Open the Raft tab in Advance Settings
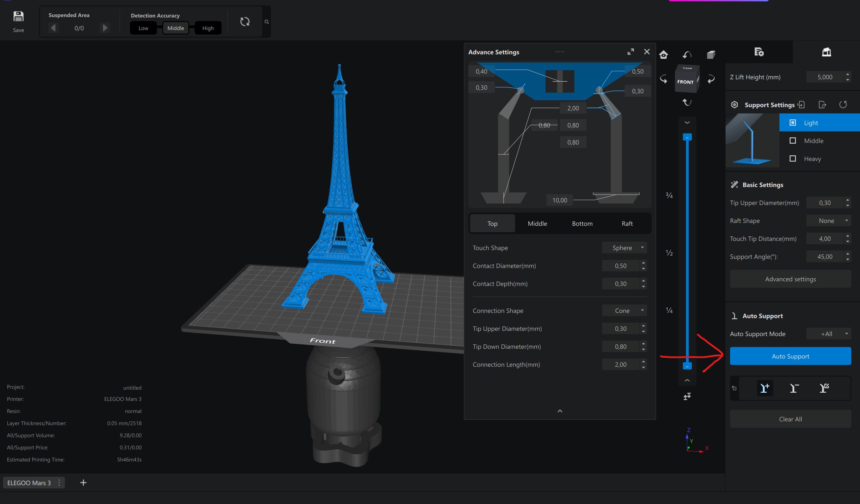The height and width of the screenshot is (504, 860). click(x=627, y=223)
